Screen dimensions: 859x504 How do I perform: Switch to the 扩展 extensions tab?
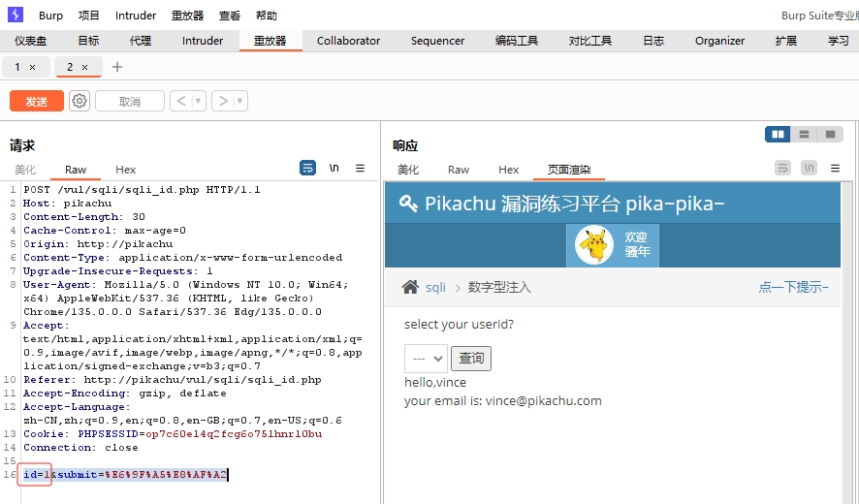point(786,41)
